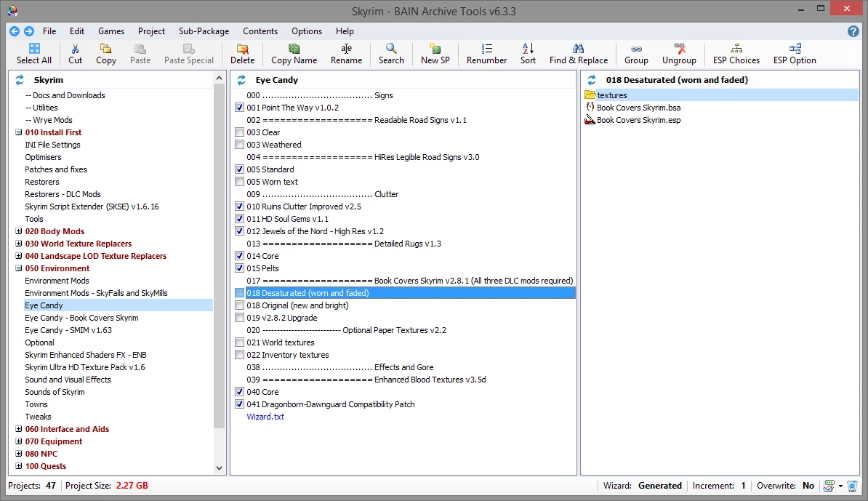Image resolution: width=868 pixels, height=501 pixels.
Task: Open Find & Replace binoculars icon
Action: pyautogui.click(x=579, y=49)
